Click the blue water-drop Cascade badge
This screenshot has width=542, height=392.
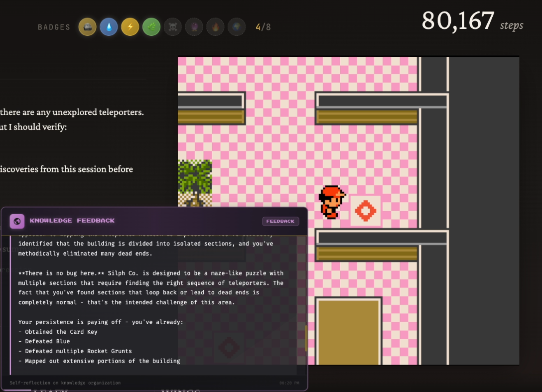click(x=109, y=27)
